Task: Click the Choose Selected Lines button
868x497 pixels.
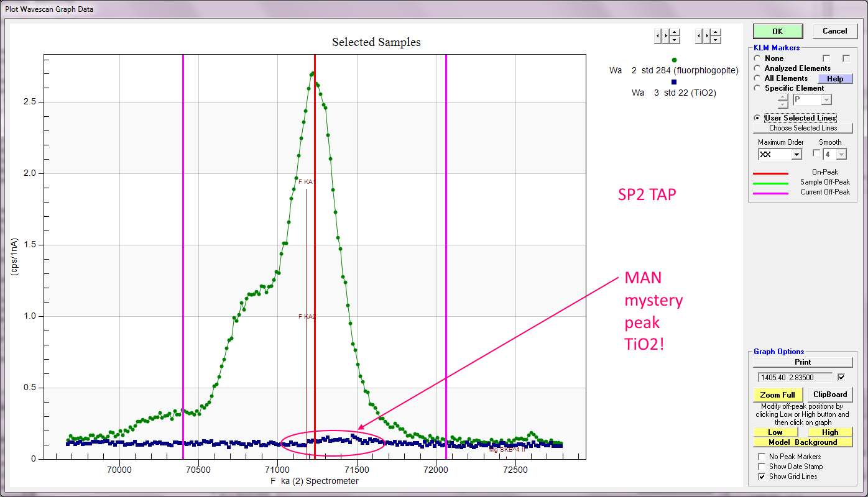Action: coord(803,128)
